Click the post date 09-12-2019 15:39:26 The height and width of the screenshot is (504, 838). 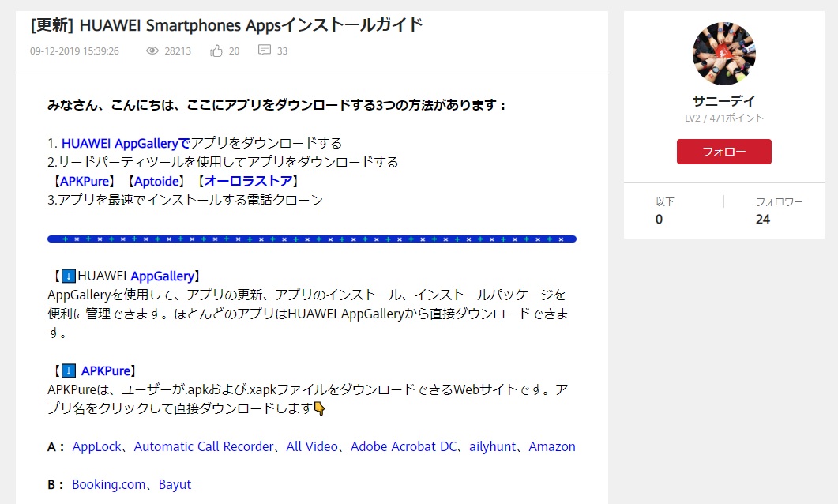pos(74,51)
